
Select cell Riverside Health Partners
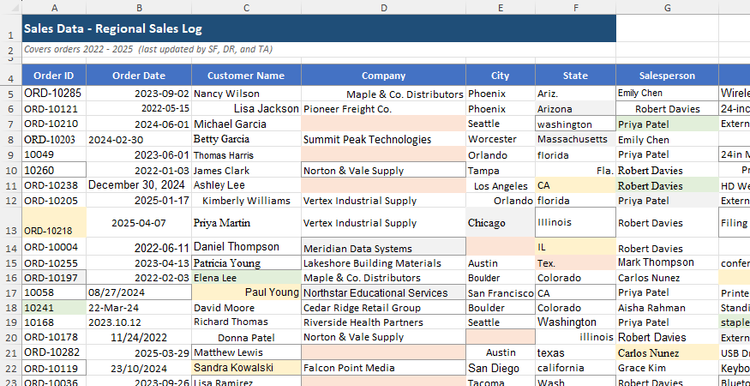coord(383,322)
